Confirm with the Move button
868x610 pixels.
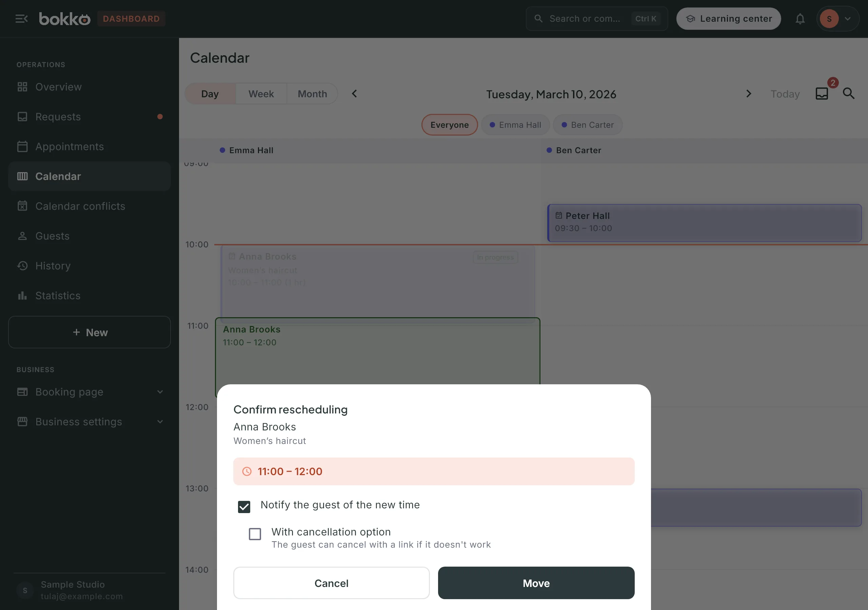536,583
